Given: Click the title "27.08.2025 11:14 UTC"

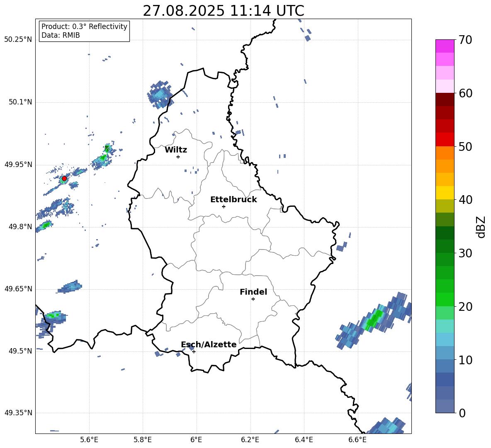Looking at the screenshot, I should 224,11.
